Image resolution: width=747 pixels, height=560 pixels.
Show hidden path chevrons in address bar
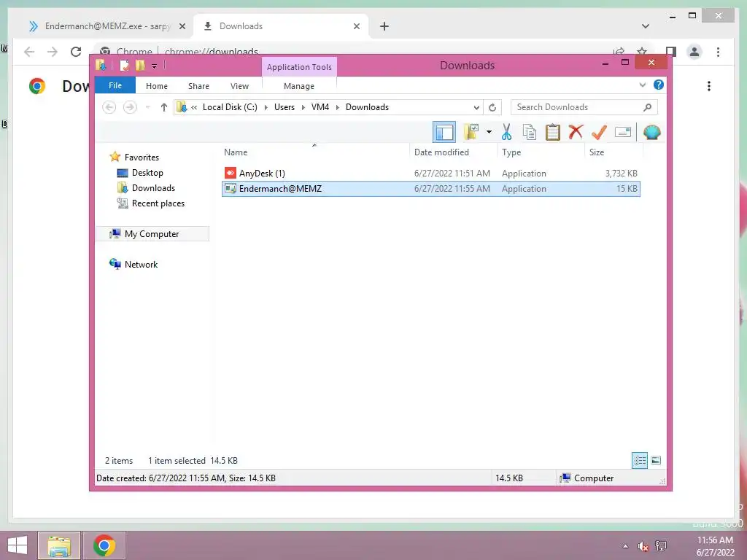[194, 107]
